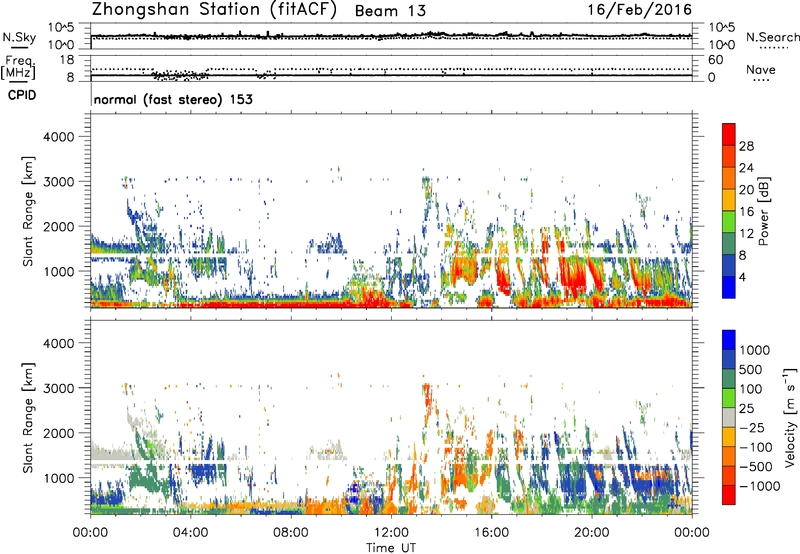Pick the dark green 8–12 dB power segment
800x554 pixels.
pyautogui.click(x=729, y=244)
